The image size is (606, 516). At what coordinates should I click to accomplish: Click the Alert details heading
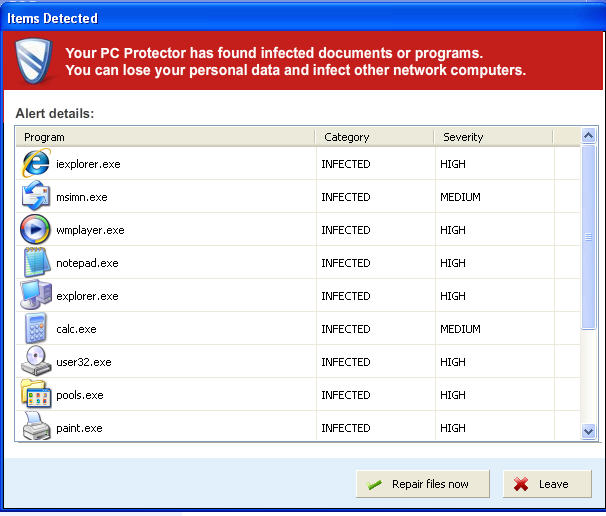coord(54,114)
